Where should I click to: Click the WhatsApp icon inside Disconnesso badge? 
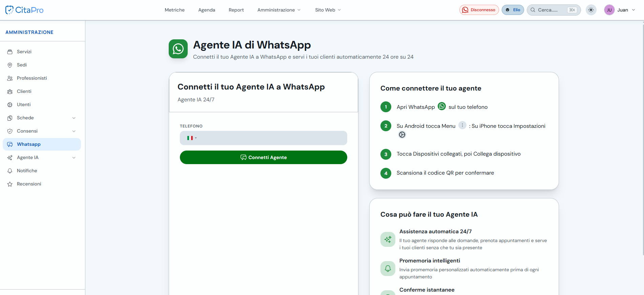[465, 10]
